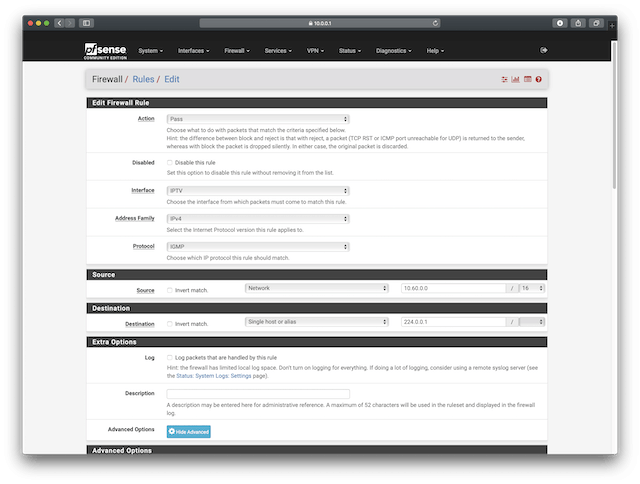
Task: Click the pfSense logo
Action: point(105,51)
